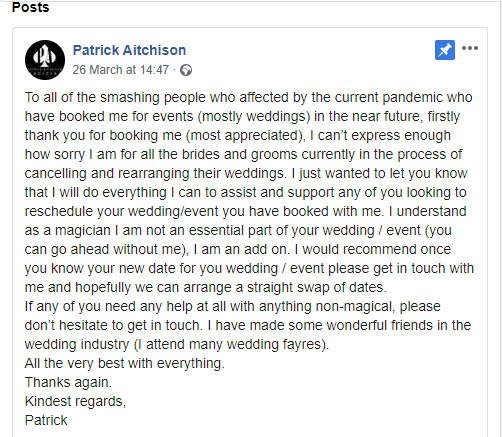The width and height of the screenshot is (502, 437).
Task: Click the 'Patrick' signature at post end
Action: [x=46, y=420]
